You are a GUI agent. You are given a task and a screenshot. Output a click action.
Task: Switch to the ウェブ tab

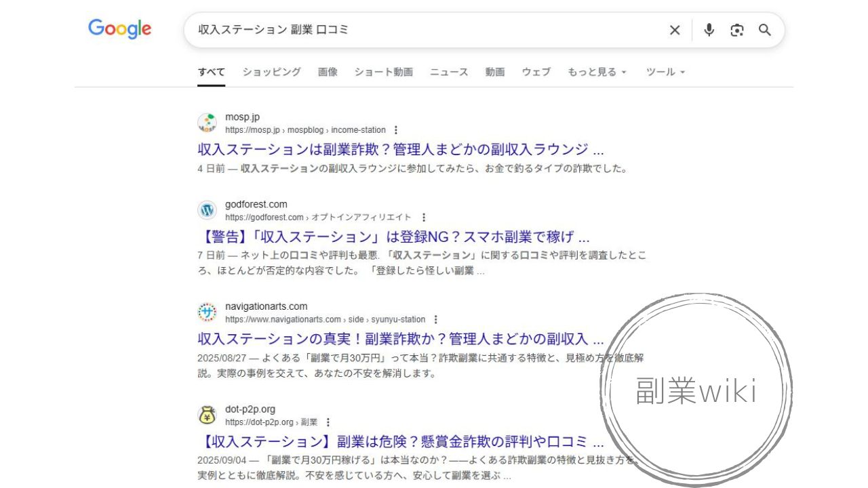[x=536, y=72]
